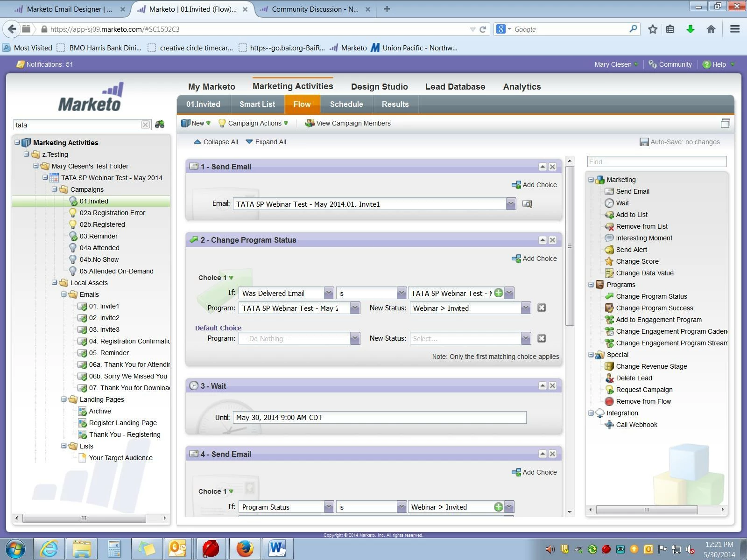
Task: Switch to Results tab
Action: 395,105
